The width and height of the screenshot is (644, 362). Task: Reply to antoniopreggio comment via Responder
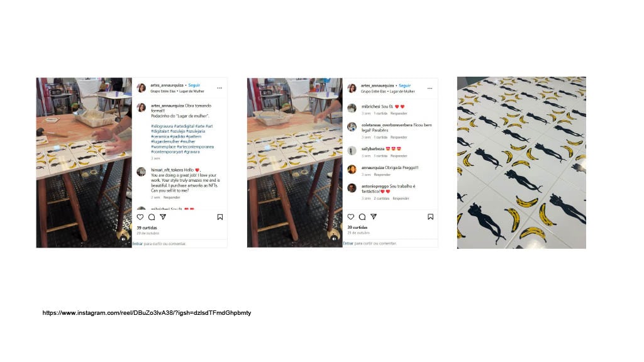tap(401, 198)
